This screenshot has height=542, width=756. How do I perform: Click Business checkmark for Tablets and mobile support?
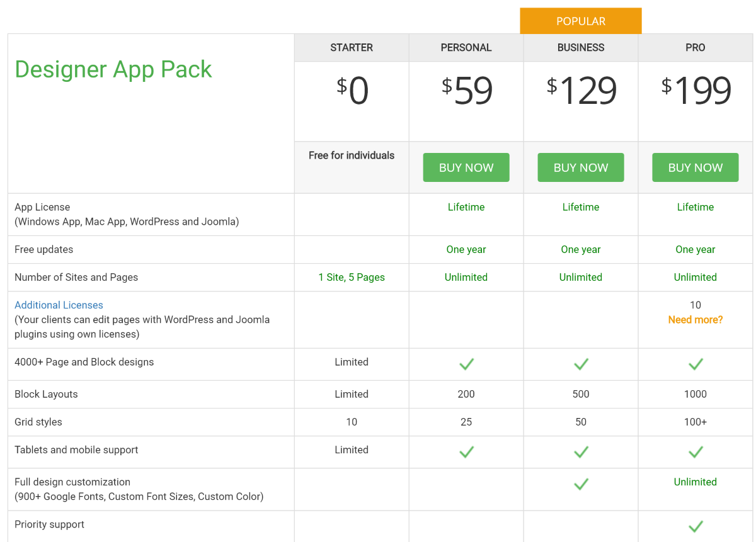click(581, 451)
